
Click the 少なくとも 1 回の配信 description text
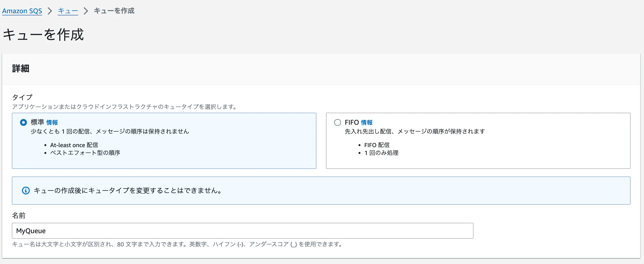pos(110,131)
